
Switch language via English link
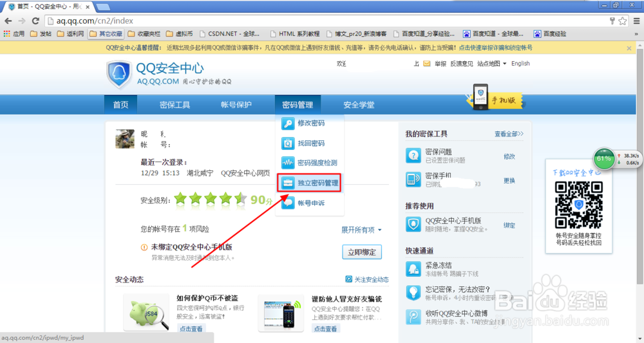click(x=520, y=64)
